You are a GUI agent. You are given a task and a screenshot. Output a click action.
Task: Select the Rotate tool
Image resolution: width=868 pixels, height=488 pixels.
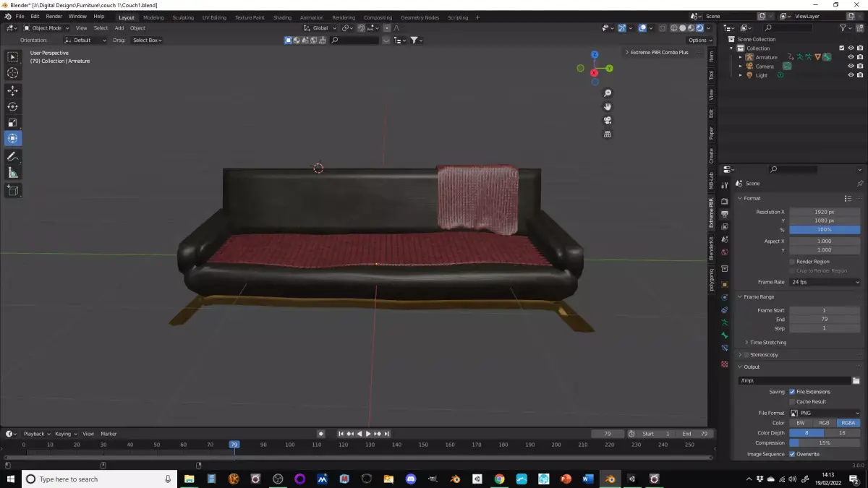click(12, 106)
